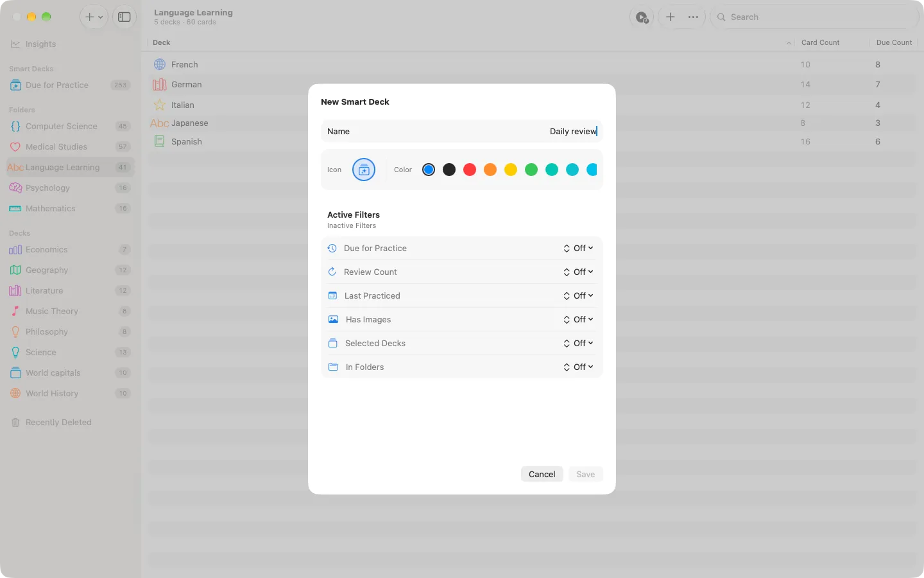Choose the black color swatch
924x578 pixels.
(449, 170)
